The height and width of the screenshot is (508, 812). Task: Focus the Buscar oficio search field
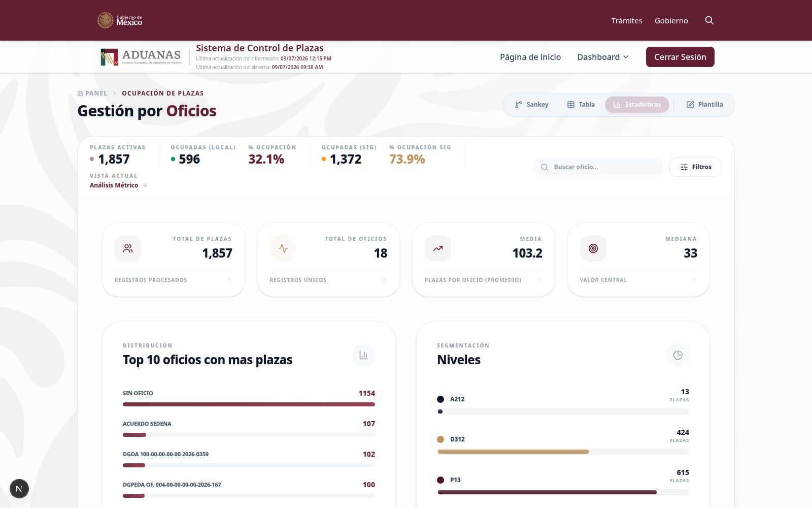[x=598, y=167]
